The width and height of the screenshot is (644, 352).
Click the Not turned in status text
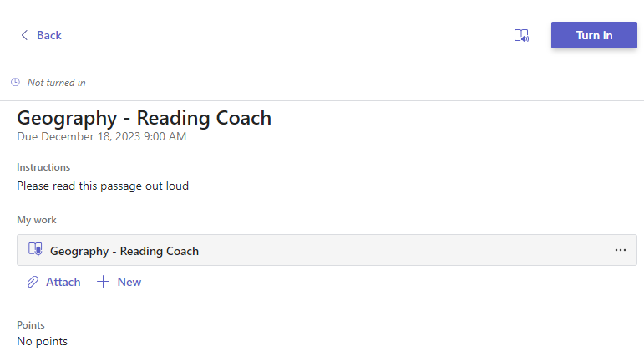point(57,83)
